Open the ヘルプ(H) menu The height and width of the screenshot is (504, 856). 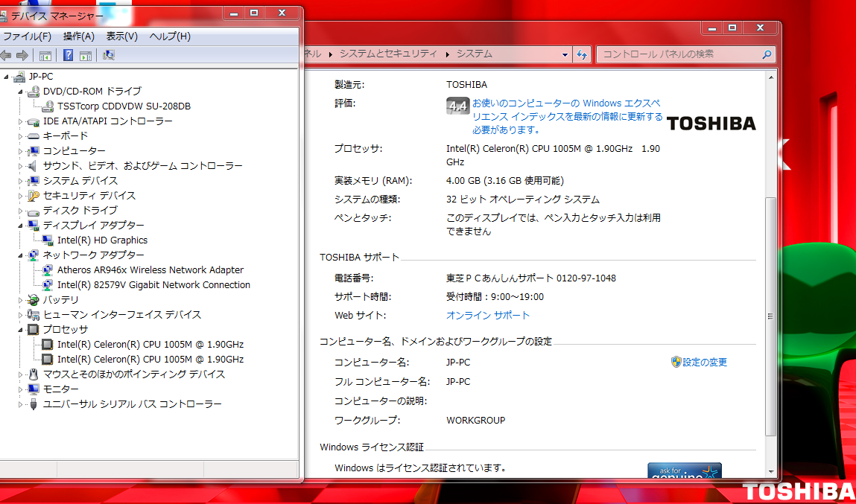[x=170, y=36]
